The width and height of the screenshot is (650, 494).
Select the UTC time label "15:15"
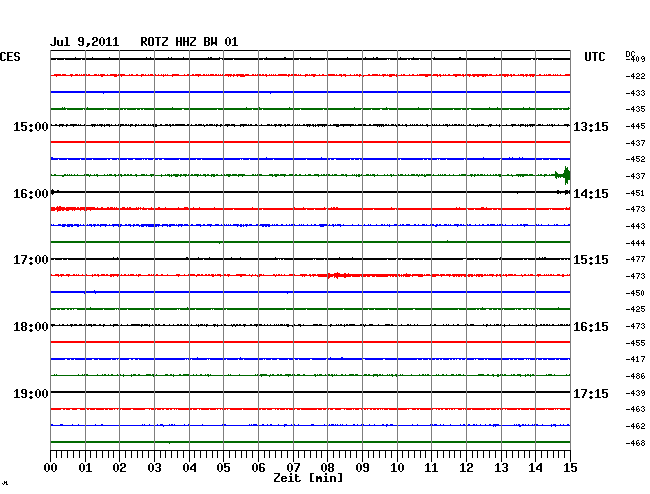pos(591,260)
